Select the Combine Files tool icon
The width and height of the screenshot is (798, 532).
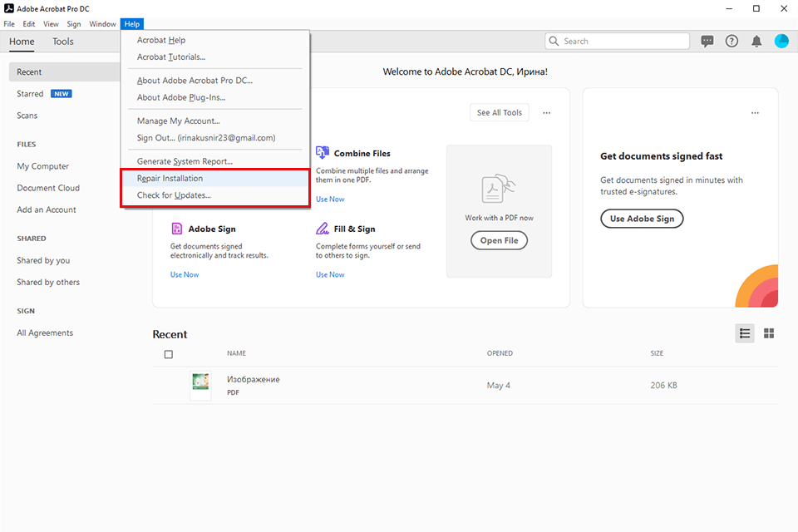point(322,152)
